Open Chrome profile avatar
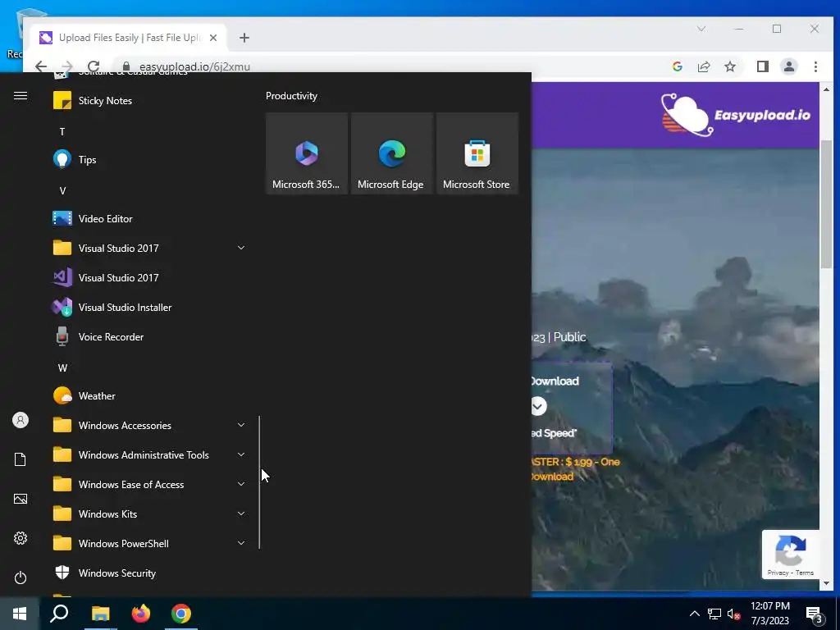Screen dimensions: 840x630 click(x=788, y=66)
